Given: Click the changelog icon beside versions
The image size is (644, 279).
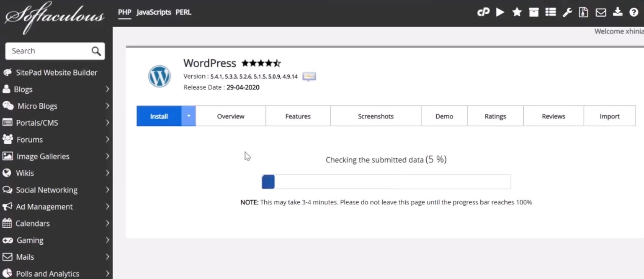Looking at the screenshot, I should click(309, 77).
